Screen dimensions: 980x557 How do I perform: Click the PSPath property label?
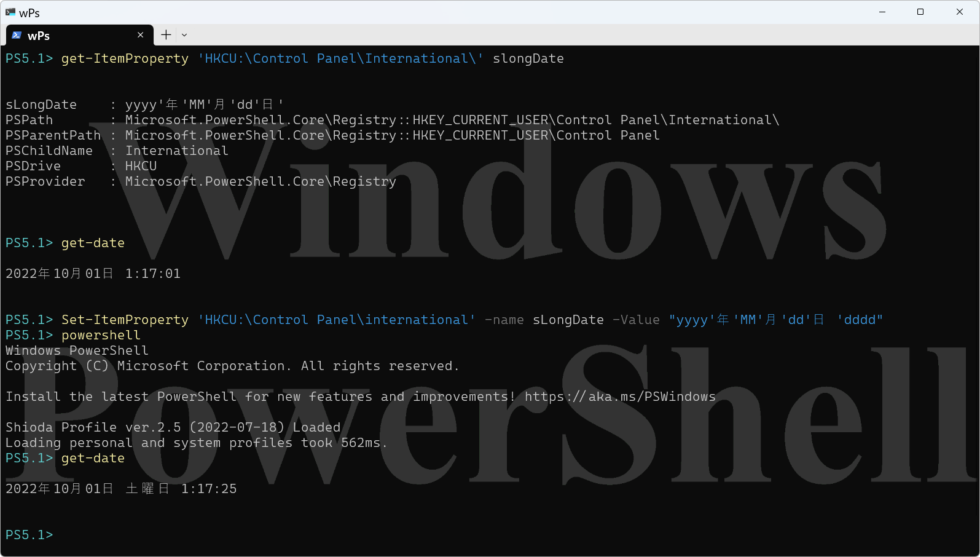click(x=29, y=120)
